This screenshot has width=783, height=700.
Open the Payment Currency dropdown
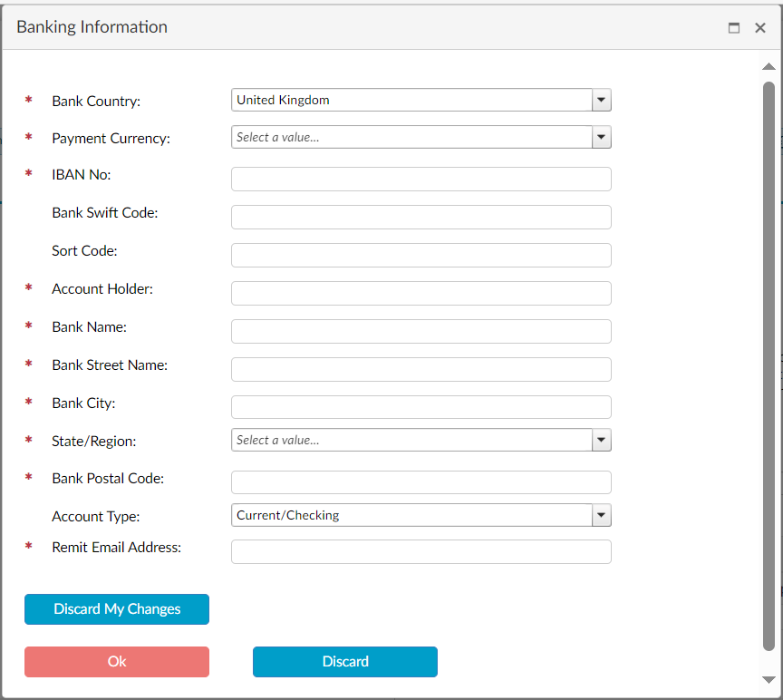[600, 137]
